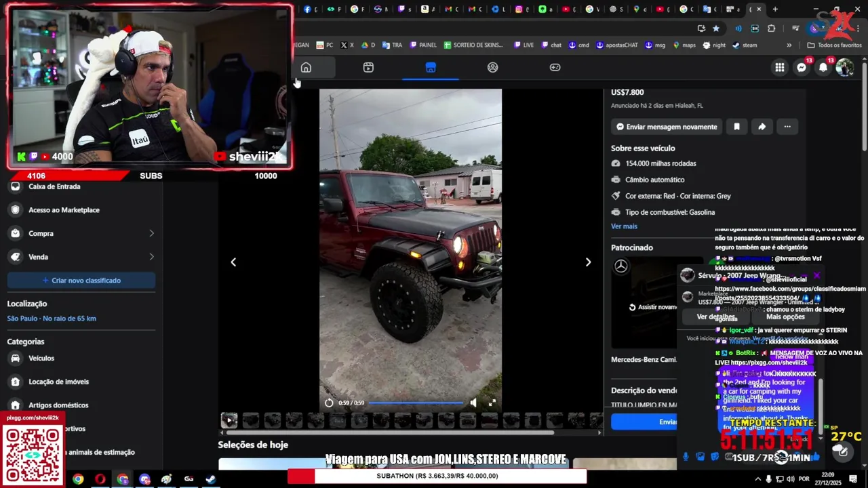Open the Facebook account profile picture menu
The width and height of the screenshot is (868, 488).
[x=845, y=67]
